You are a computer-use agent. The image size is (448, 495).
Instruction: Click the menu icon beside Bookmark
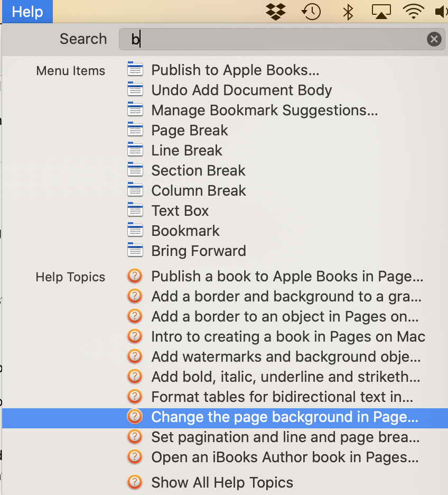135,230
